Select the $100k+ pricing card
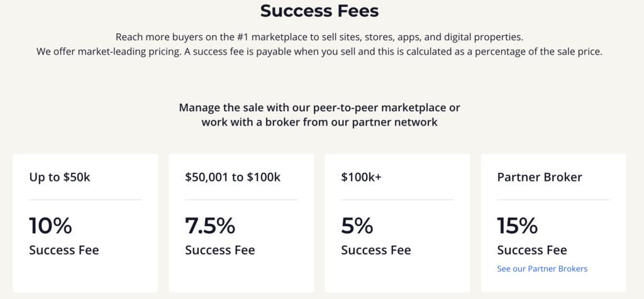The height and width of the screenshot is (299, 644). 397,223
